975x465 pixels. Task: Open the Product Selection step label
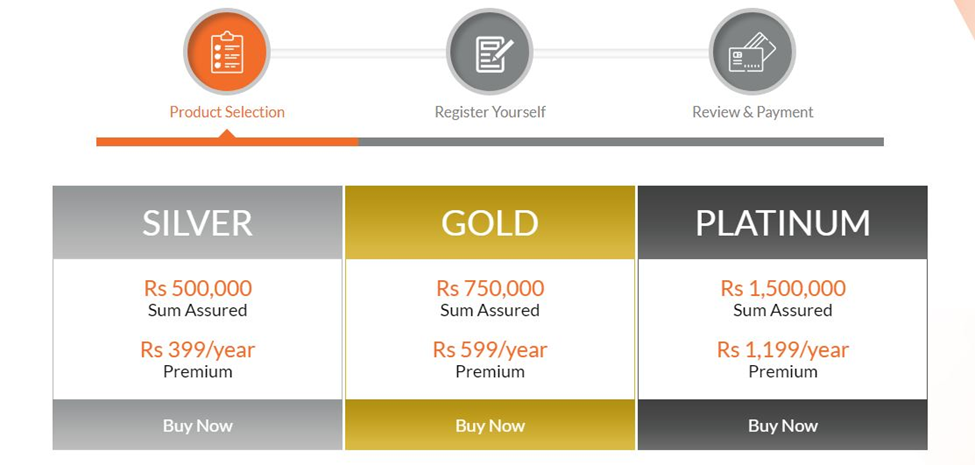227,112
